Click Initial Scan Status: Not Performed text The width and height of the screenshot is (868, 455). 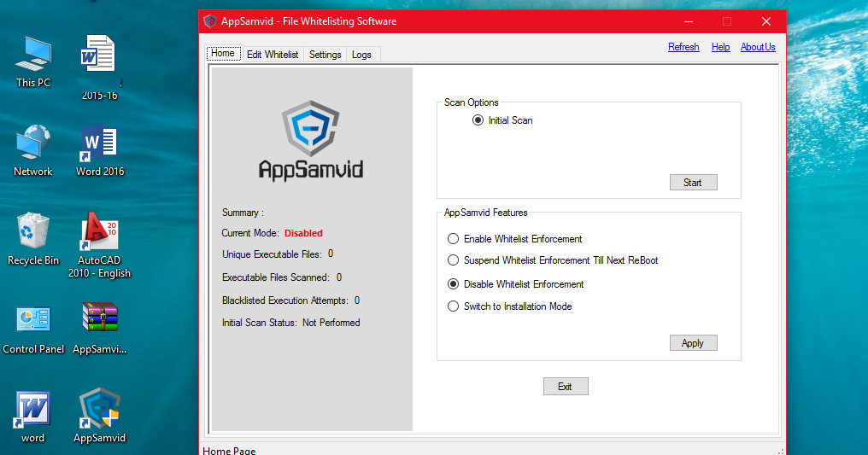290,323
